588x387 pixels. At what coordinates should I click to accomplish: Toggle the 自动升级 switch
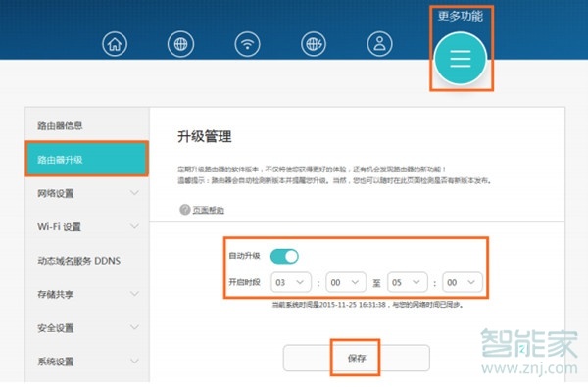coord(284,256)
